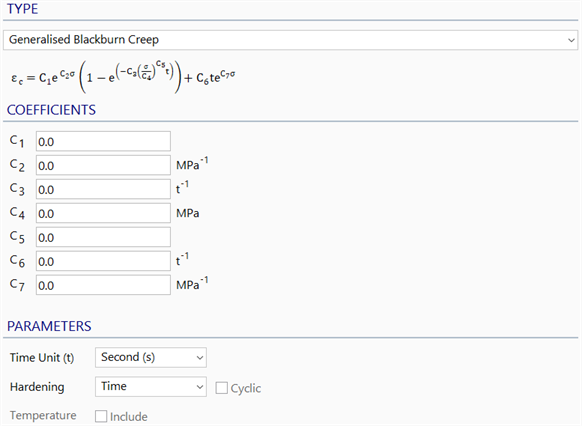The height and width of the screenshot is (426, 582).
Task: Click the C7 coefficient input field
Action: (x=103, y=285)
